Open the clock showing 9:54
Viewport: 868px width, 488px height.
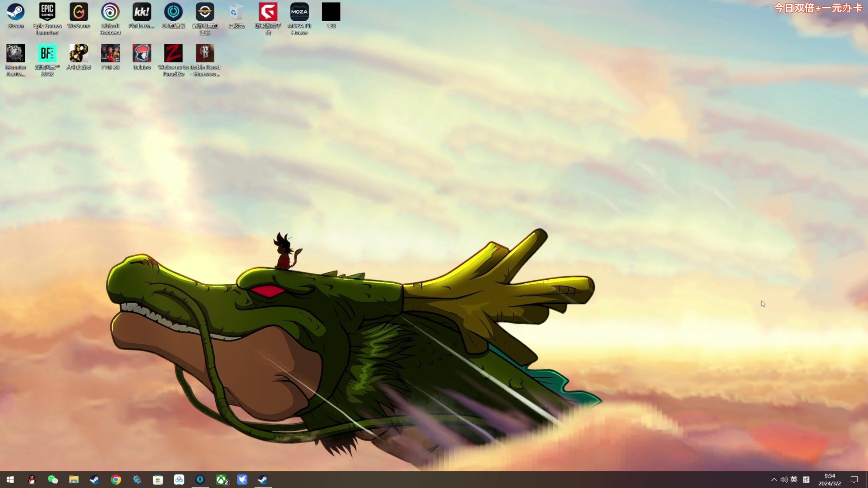pyautogui.click(x=829, y=480)
